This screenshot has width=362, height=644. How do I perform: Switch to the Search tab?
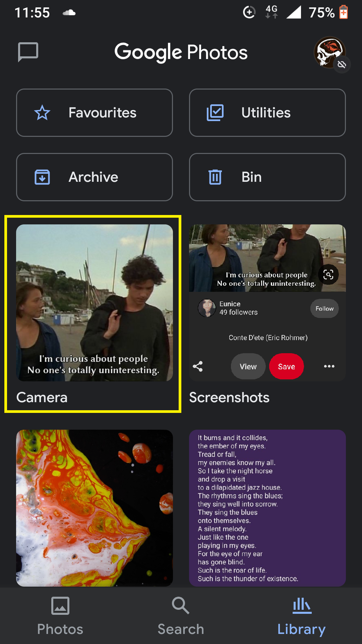[x=181, y=616]
